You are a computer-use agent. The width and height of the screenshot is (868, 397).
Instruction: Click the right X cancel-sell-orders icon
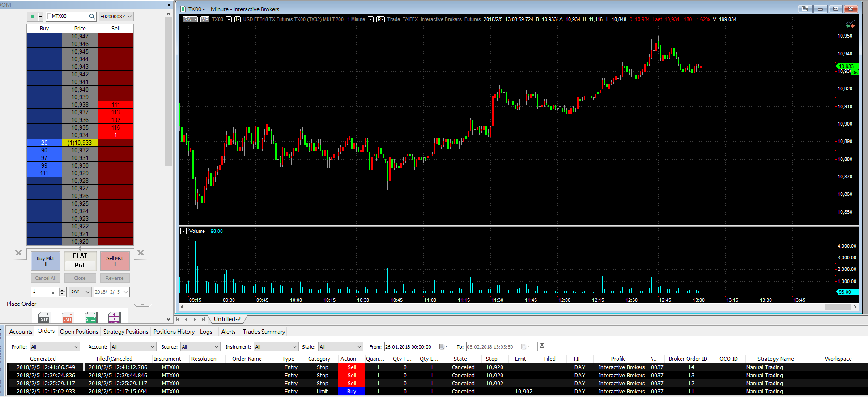(140, 253)
